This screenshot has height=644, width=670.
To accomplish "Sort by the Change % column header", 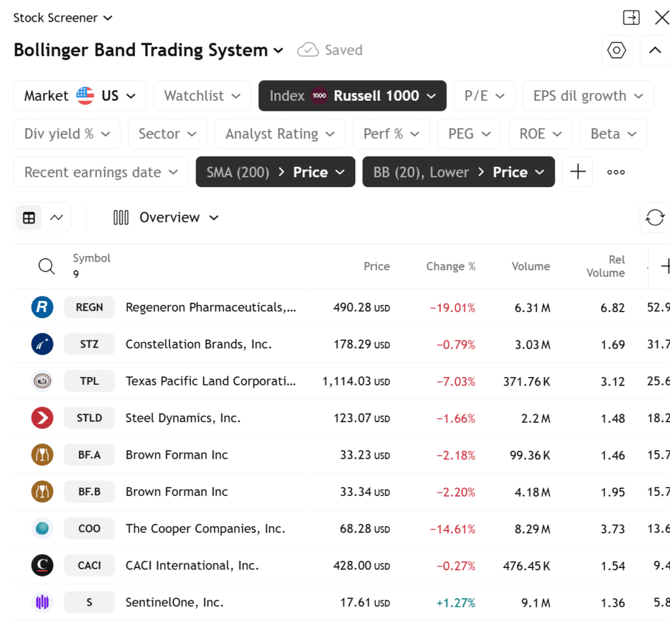I will click(x=450, y=266).
